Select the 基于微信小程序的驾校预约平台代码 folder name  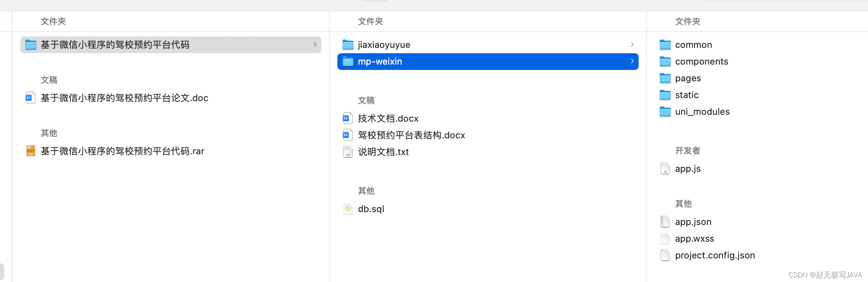coord(115,45)
